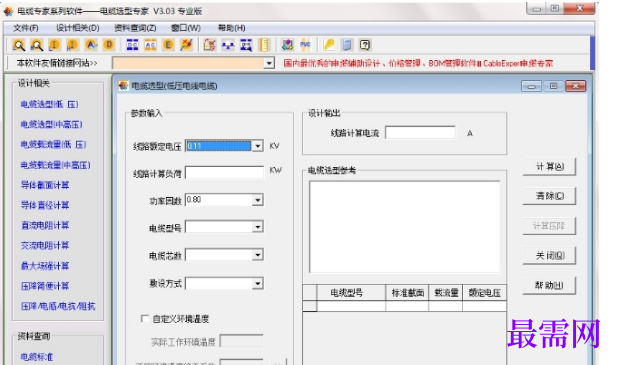Click the second orange 'I' ampacity toolbar icon

[x=73, y=45]
